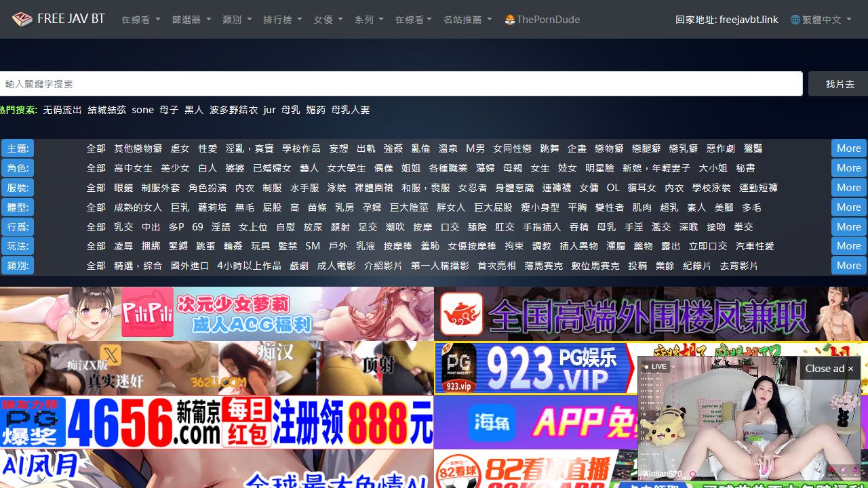Expand the 排行榜 menu
This screenshot has width=868, height=488.
coord(283,20)
